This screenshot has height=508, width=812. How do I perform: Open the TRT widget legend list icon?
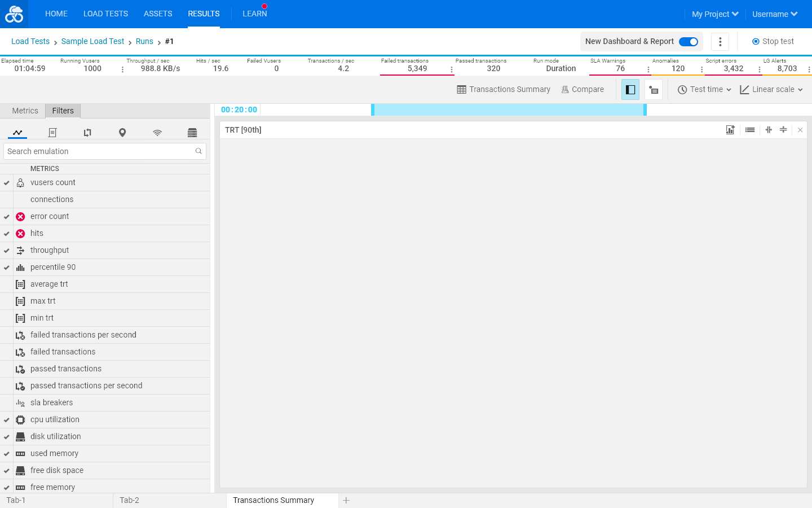click(750, 130)
